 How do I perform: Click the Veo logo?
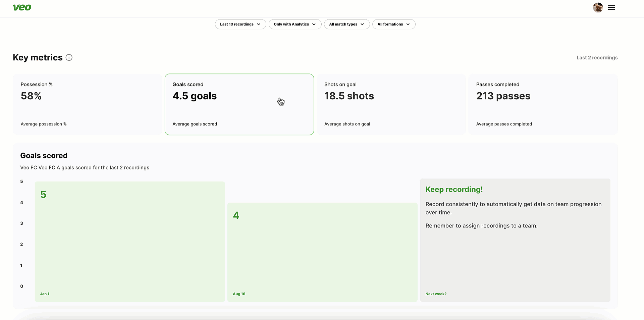pos(22,7)
